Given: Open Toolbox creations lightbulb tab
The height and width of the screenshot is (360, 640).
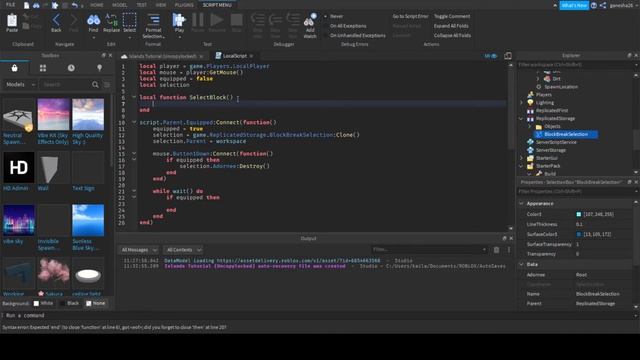Looking at the screenshot, I should click(x=99, y=68).
